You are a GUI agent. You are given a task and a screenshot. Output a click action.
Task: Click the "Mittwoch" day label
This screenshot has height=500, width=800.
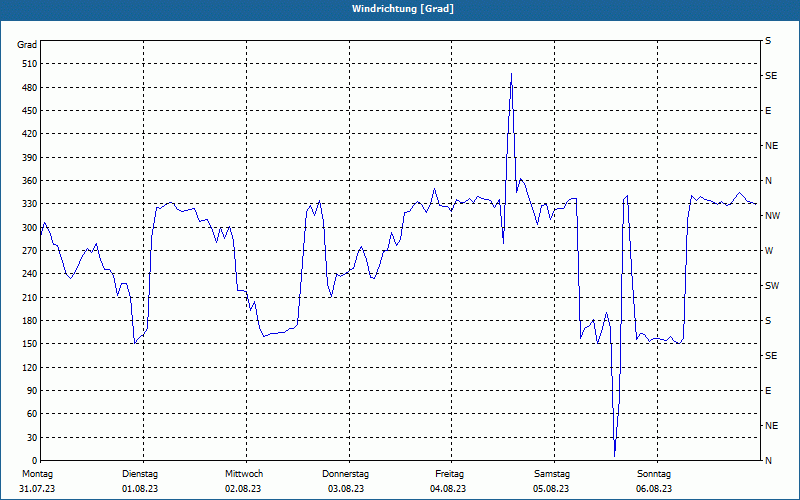tap(243, 474)
